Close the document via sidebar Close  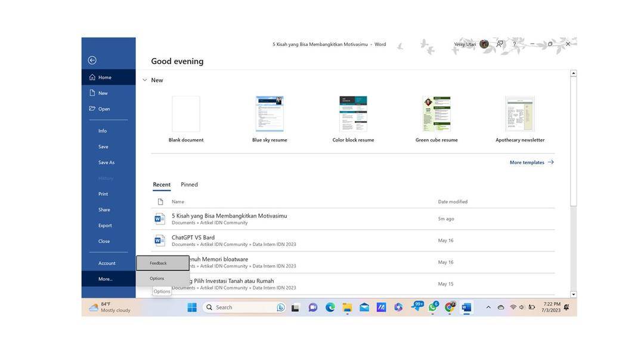coord(109,241)
